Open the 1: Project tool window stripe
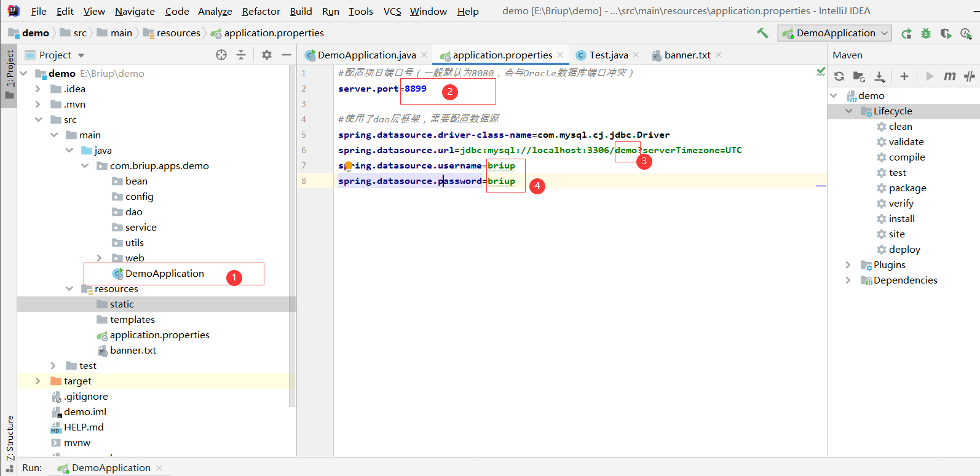The height and width of the screenshot is (476, 980). 9,74
